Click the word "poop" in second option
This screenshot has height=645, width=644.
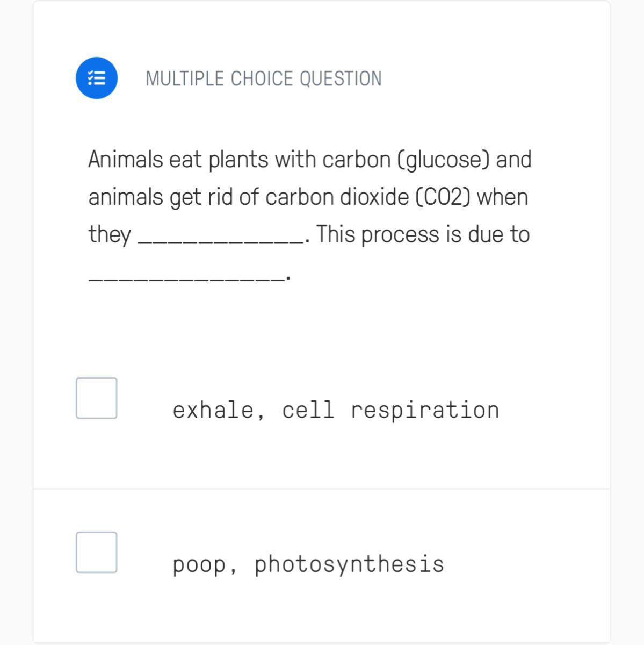point(199,564)
